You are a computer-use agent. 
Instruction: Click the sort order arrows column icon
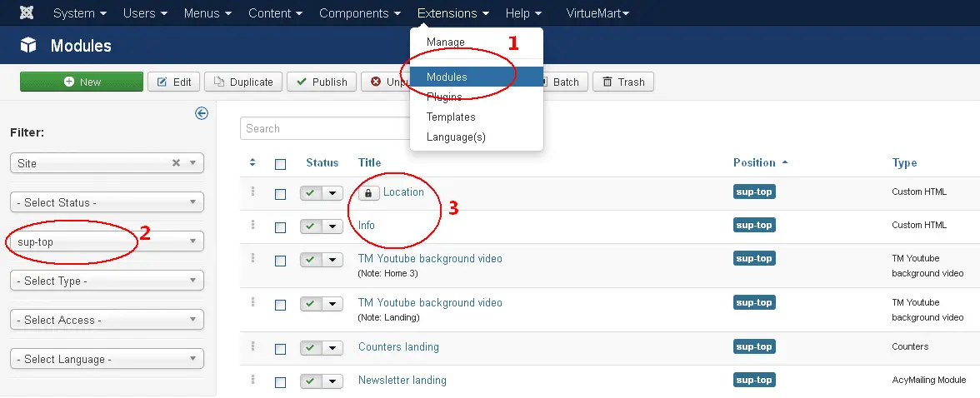[252, 162]
